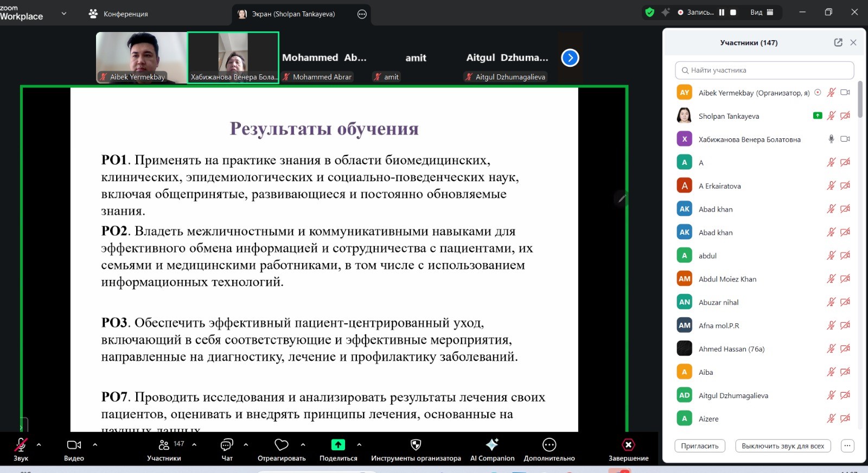This screenshot has height=473, width=868.
Task: Unmute microphone with Звук button
Action: [x=21, y=445]
